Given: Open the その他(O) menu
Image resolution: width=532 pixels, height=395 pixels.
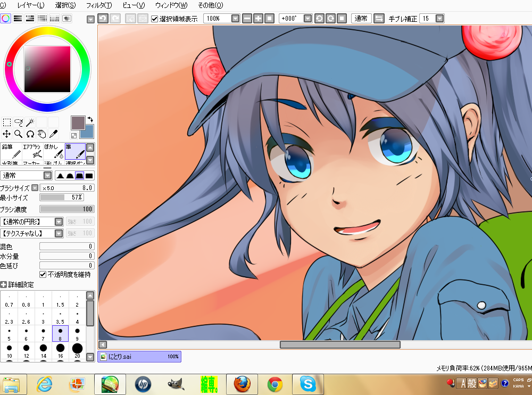Looking at the screenshot, I should coord(210,5).
